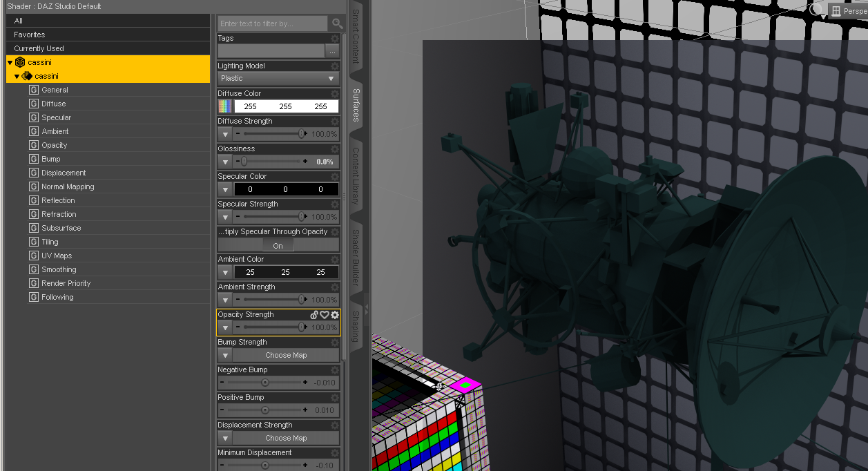Select the Subsurface property group

(61, 228)
